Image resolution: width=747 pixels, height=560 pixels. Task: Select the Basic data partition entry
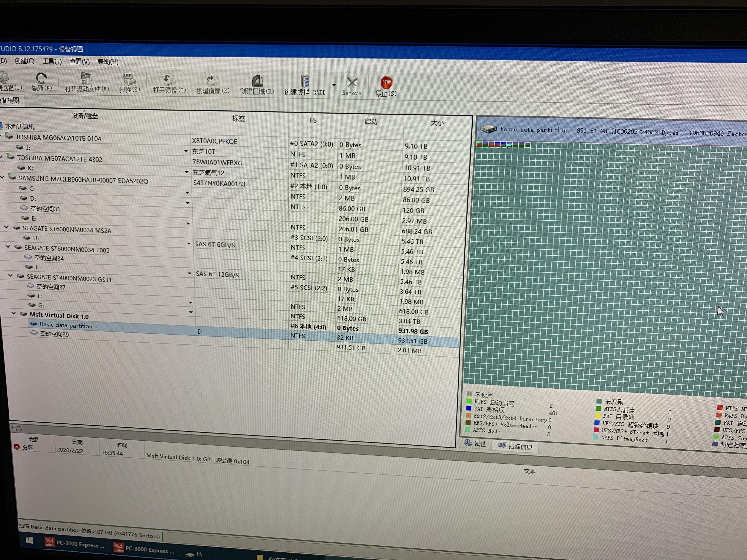(x=66, y=325)
